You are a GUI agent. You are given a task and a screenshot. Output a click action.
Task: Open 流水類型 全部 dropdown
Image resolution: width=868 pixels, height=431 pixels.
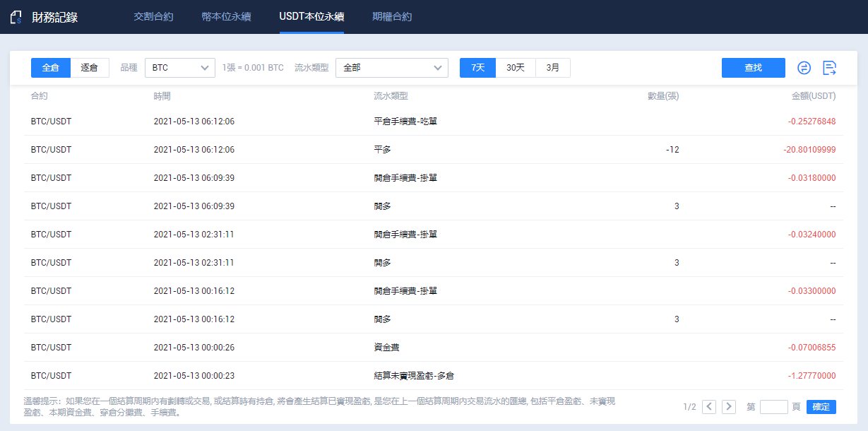click(392, 68)
